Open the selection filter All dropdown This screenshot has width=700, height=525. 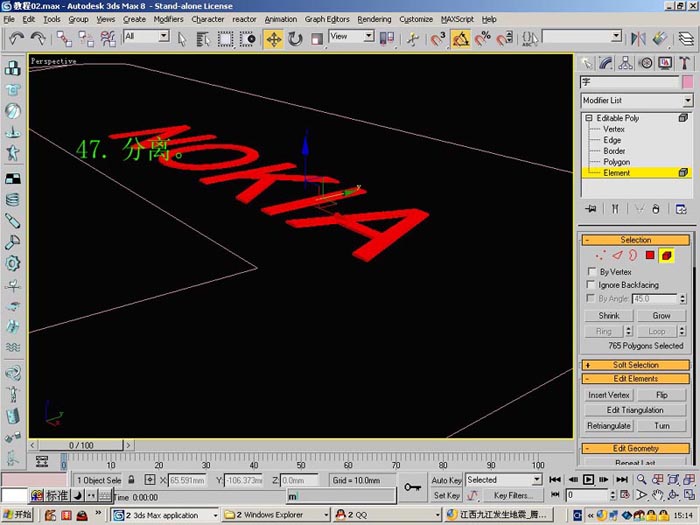tap(147, 36)
